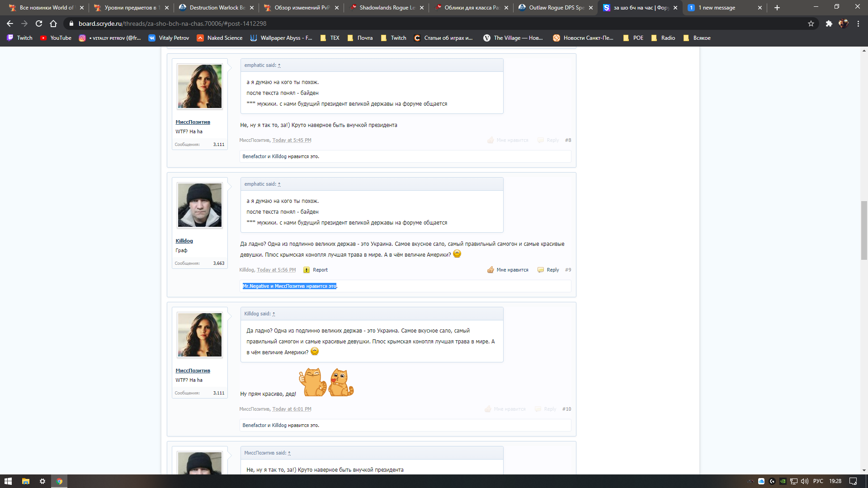Image resolution: width=868 pixels, height=488 pixels.
Task: Bookmark this page with star icon
Action: click(811, 23)
